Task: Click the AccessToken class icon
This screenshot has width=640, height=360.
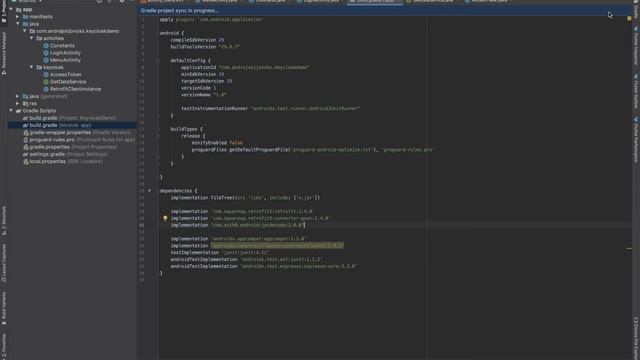Action: pyautogui.click(x=46, y=75)
